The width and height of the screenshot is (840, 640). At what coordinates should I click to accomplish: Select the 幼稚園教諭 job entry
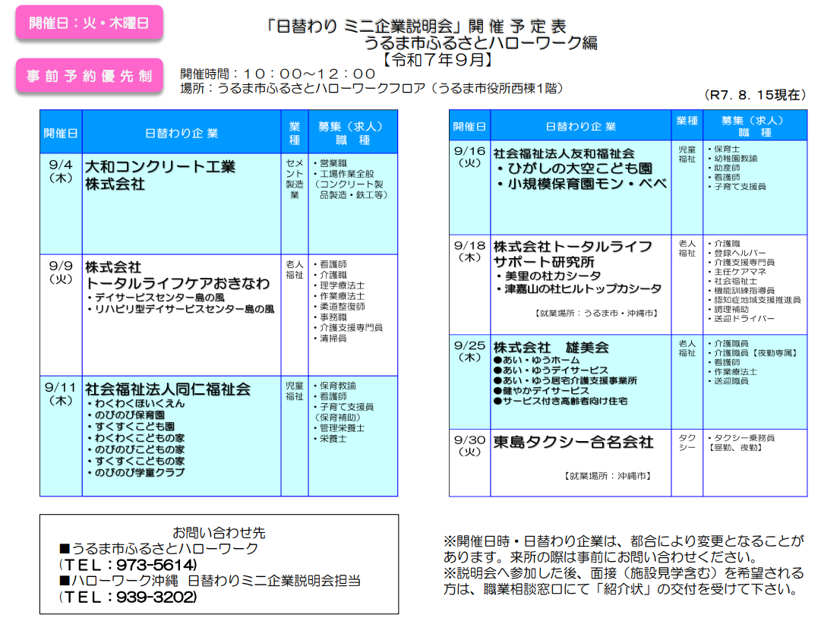[732, 158]
